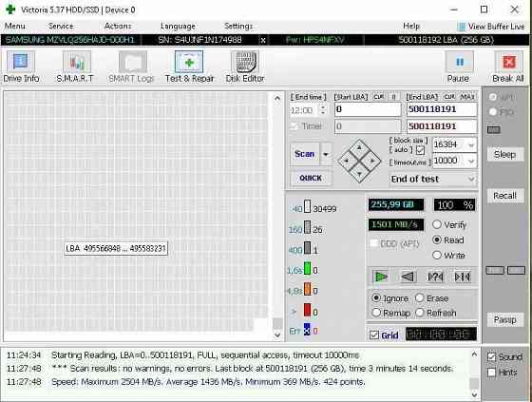The width and height of the screenshot is (532, 402).
Task: Click the reverse scan direction arrow
Action: (x=408, y=278)
